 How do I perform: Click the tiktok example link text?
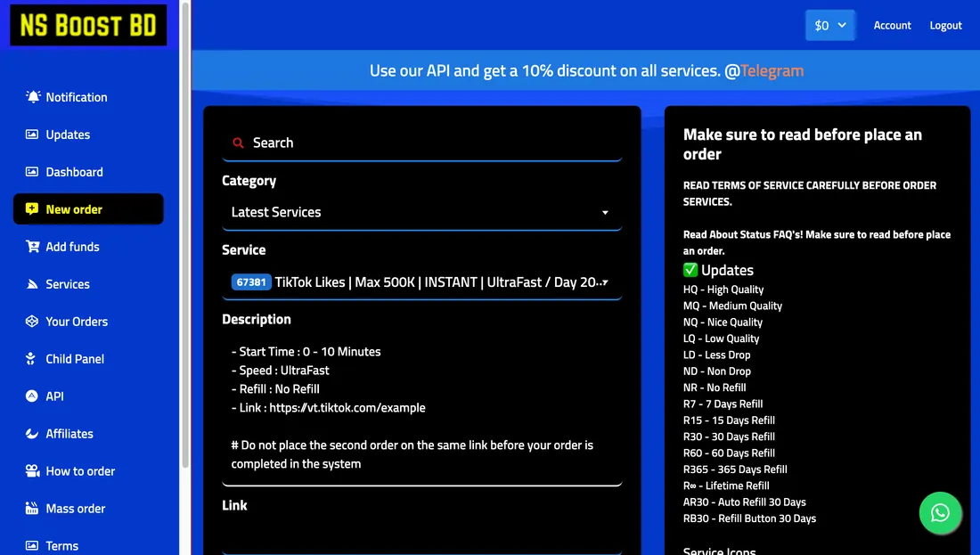click(x=347, y=407)
